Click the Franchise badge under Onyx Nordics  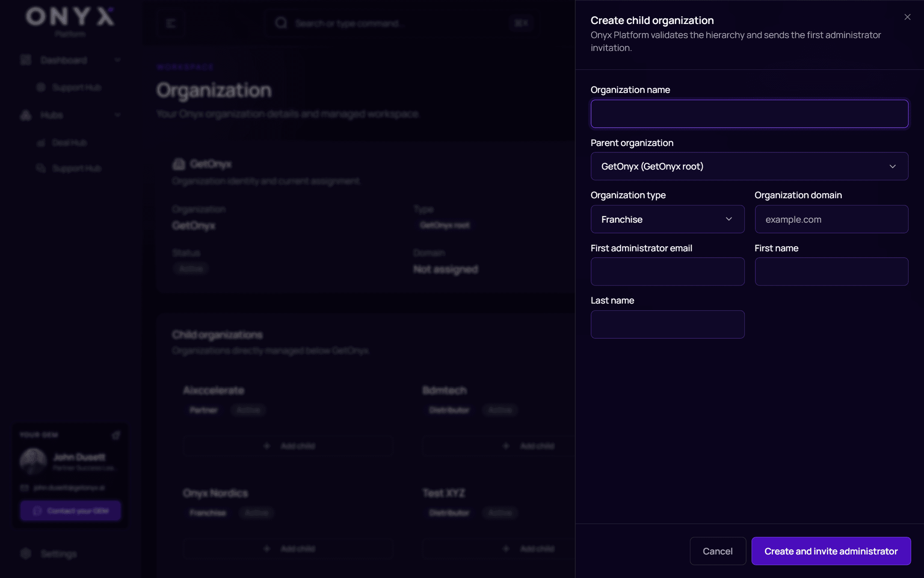pyautogui.click(x=208, y=513)
